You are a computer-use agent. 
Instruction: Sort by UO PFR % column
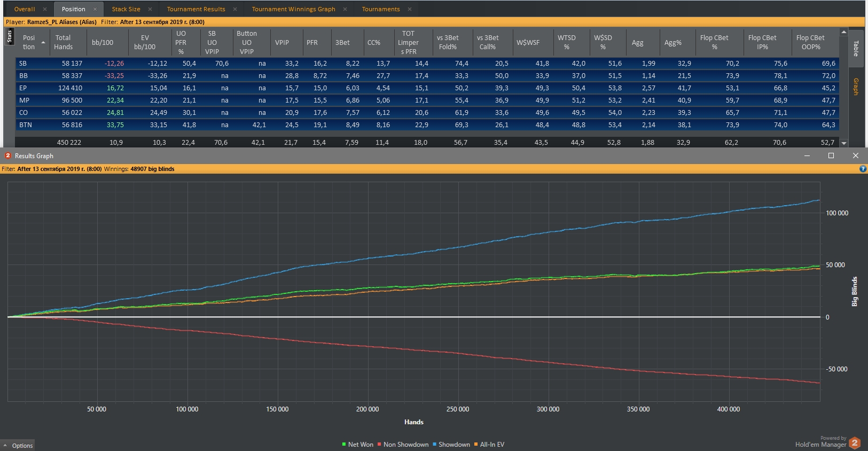[x=186, y=42]
